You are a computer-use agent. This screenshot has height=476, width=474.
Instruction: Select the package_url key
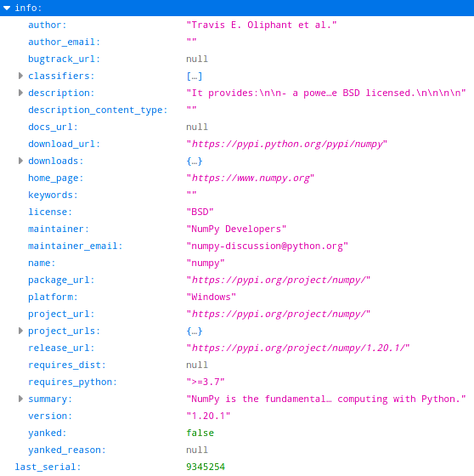tap(61, 280)
